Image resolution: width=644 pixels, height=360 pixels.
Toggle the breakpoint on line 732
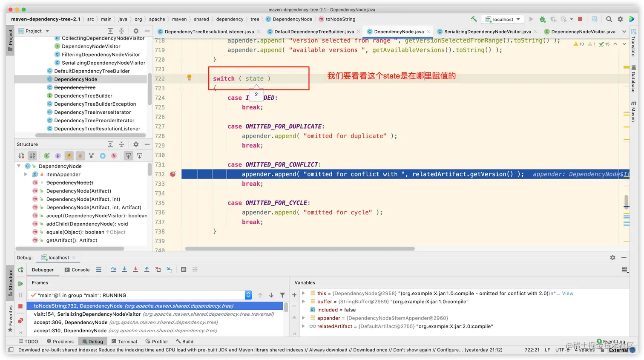coord(173,174)
